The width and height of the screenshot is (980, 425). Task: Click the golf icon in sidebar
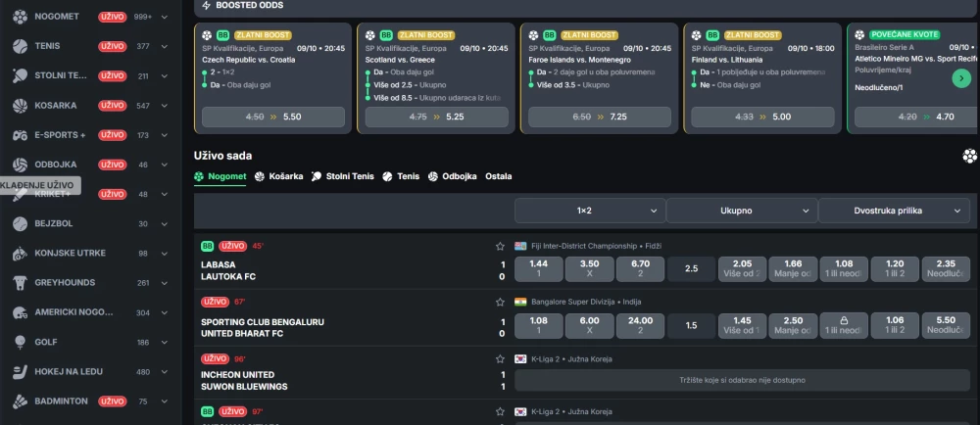[19, 342]
